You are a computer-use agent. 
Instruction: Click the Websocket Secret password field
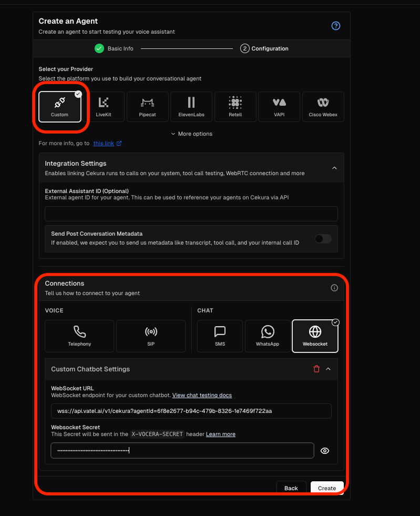(x=182, y=450)
